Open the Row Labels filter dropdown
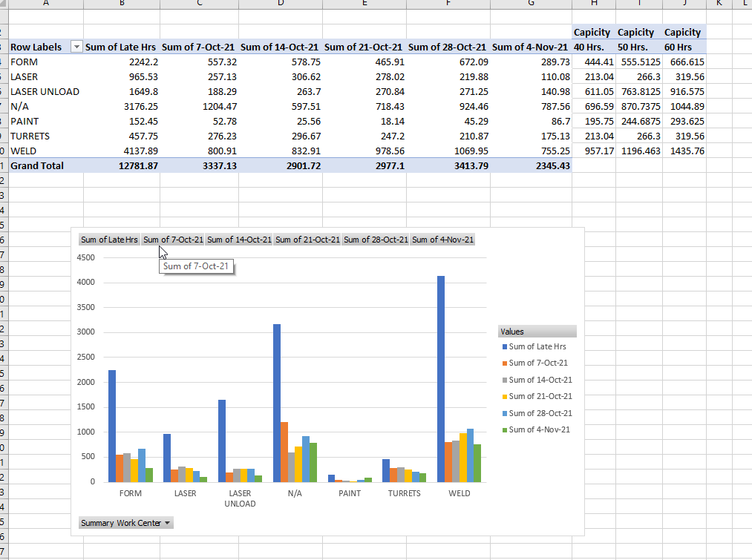Screen dimensions: 752x560 point(76,47)
